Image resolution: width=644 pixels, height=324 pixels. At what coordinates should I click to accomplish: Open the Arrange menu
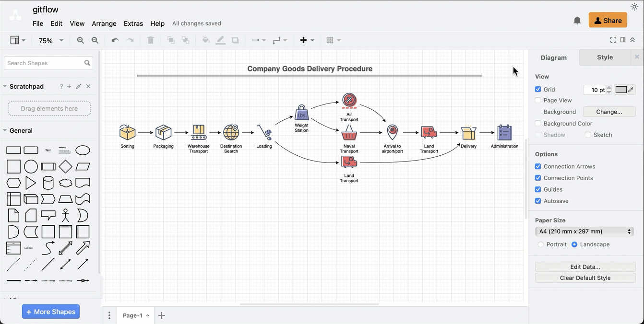coord(104,23)
